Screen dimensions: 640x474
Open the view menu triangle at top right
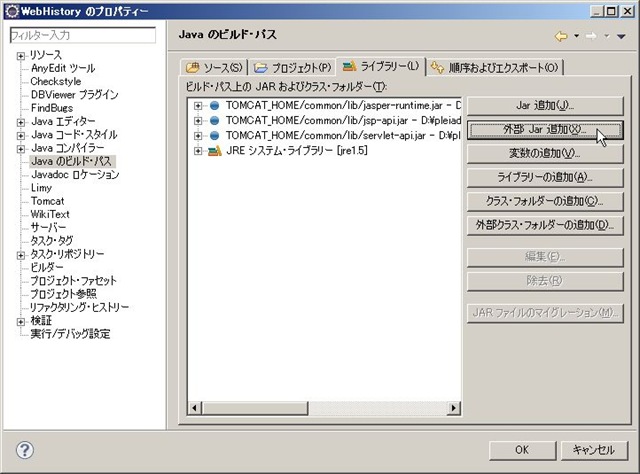point(621,37)
